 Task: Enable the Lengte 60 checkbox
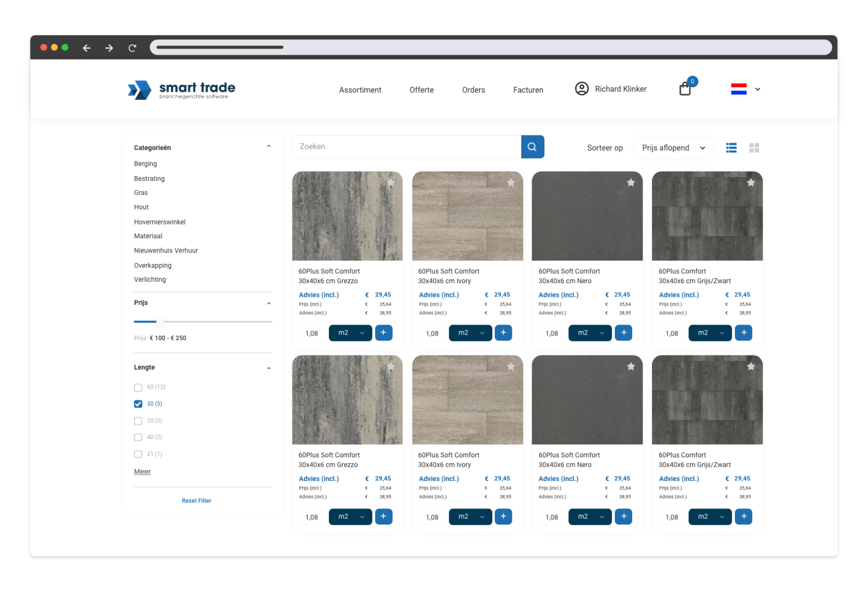click(x=138, y=387)
